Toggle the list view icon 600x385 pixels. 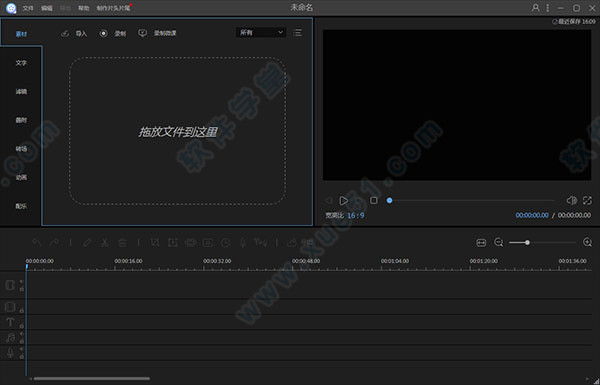point(297,33)
